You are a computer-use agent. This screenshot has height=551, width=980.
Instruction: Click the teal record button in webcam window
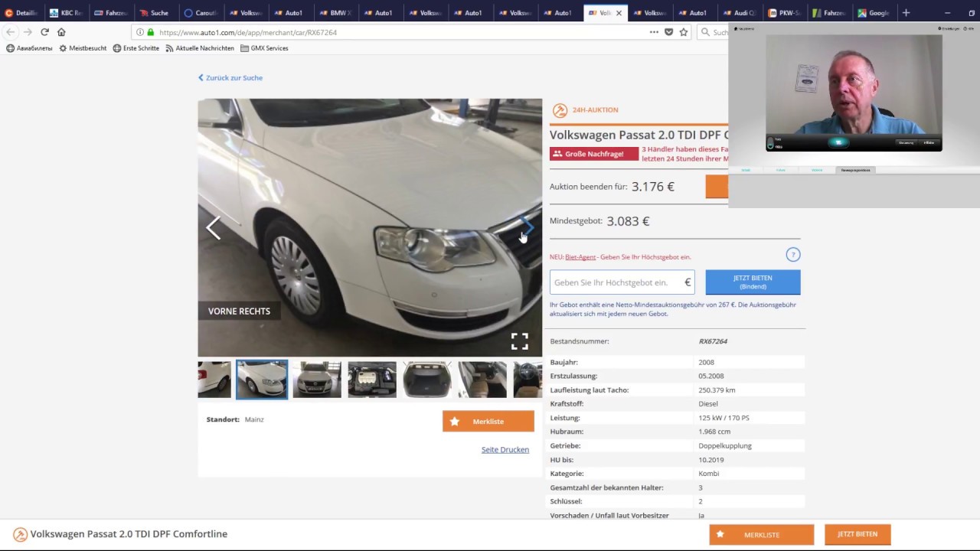[838, 142]
